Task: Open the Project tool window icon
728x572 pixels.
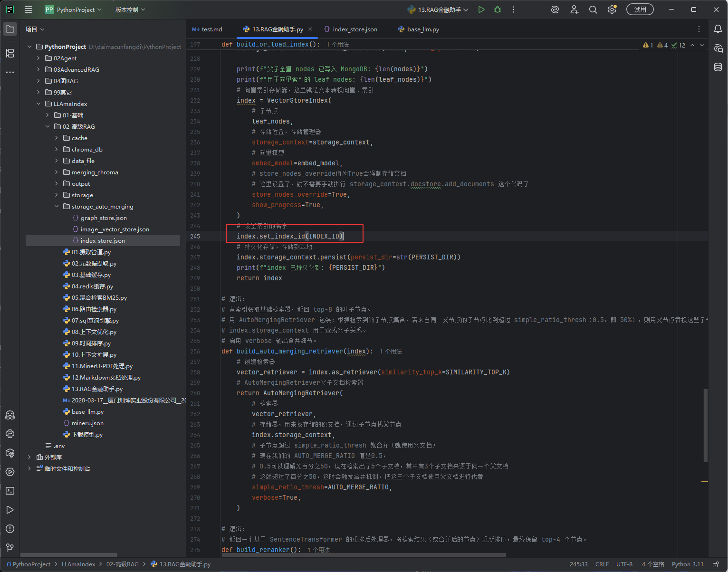Action: tap(10, 29)
